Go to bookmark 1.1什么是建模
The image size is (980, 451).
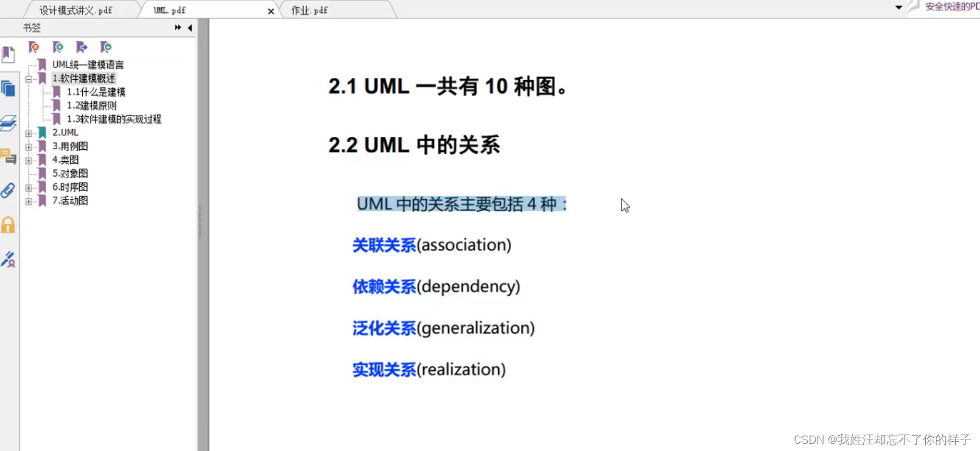(96, 92)
